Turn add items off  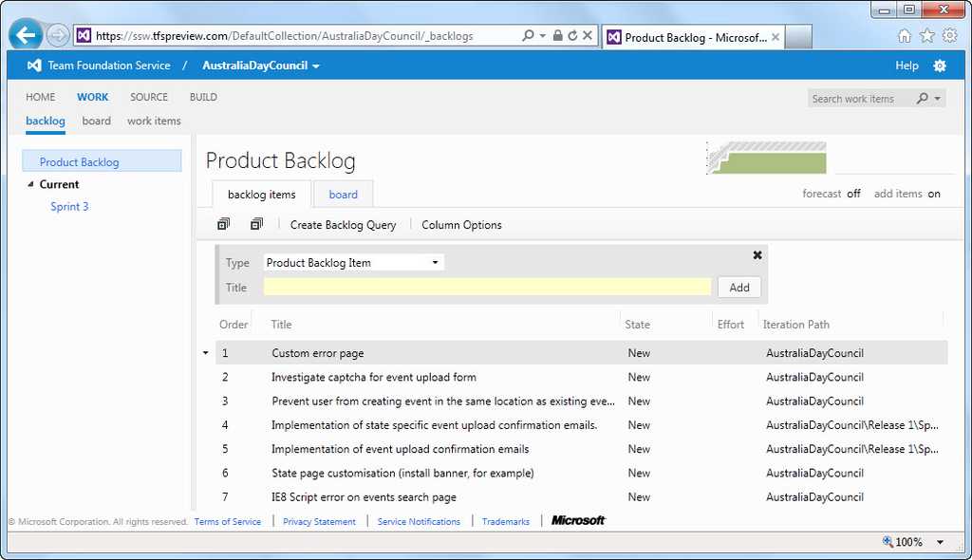pyautogui.click(x=933, y=193)
